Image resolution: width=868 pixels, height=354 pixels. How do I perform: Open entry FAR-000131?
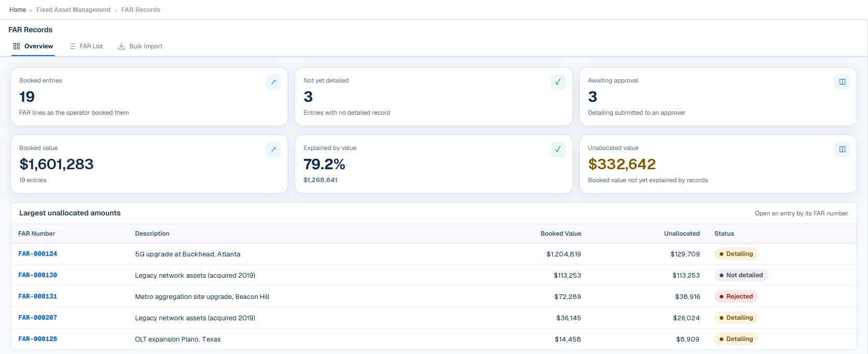[38, 296]
